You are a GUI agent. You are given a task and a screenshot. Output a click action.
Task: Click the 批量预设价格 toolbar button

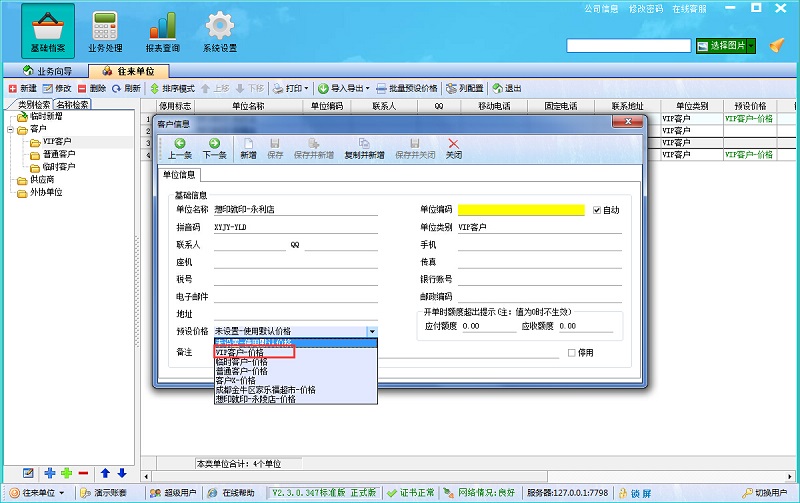click(x=407, y=88)
